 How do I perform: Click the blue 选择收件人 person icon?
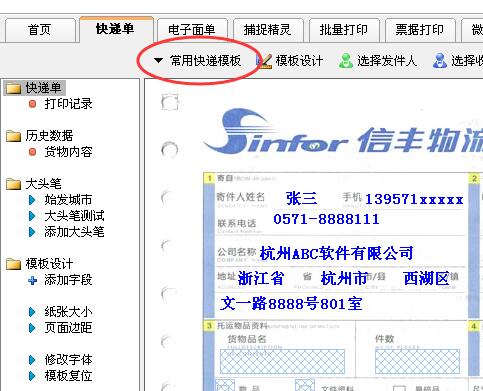440,61
